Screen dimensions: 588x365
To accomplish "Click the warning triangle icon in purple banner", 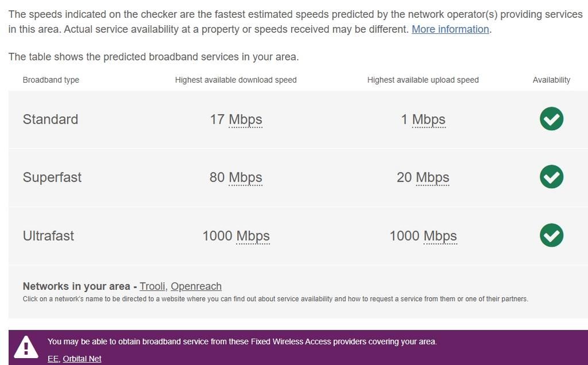I will pyautogui.click(x=26, y=347).
